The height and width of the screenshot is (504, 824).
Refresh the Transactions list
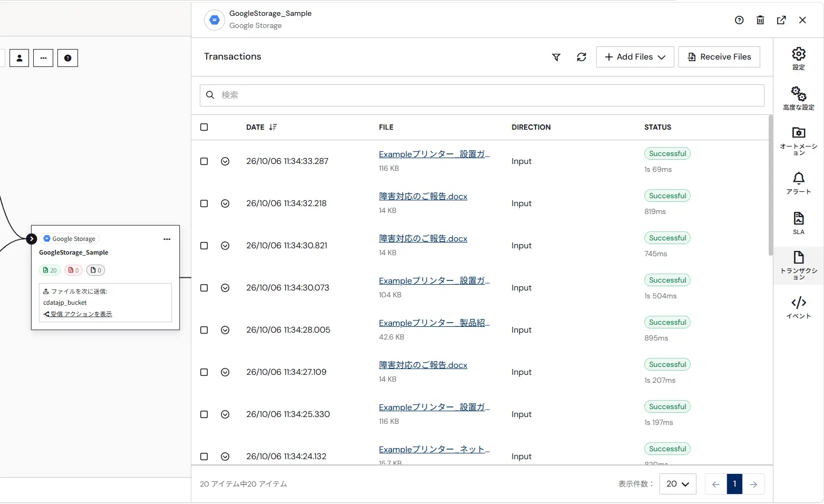pyautogui.click(x=581, y=57)
